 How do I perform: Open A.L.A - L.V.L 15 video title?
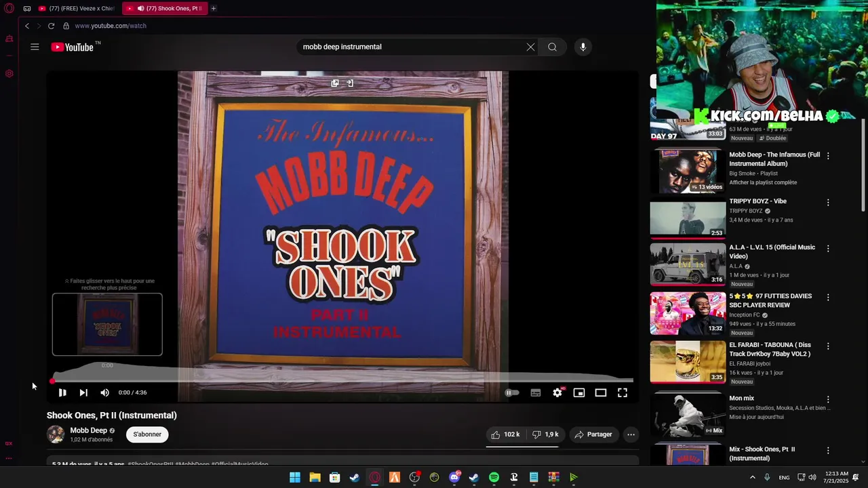coord(772,251)
